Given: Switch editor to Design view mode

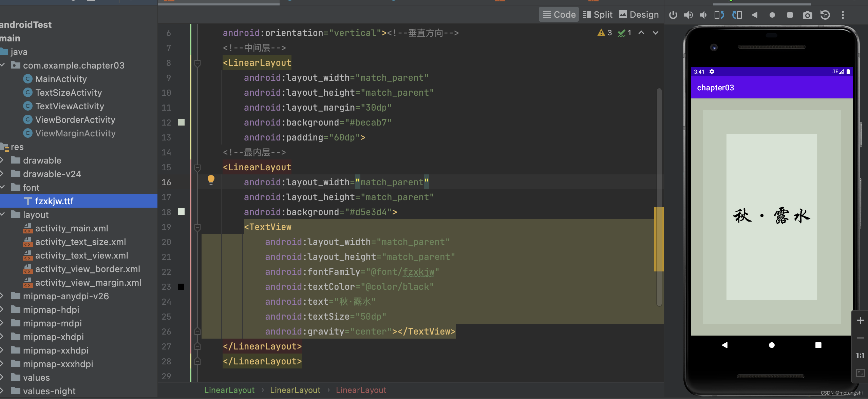Looking at the screenshot, I should (639, 15).
